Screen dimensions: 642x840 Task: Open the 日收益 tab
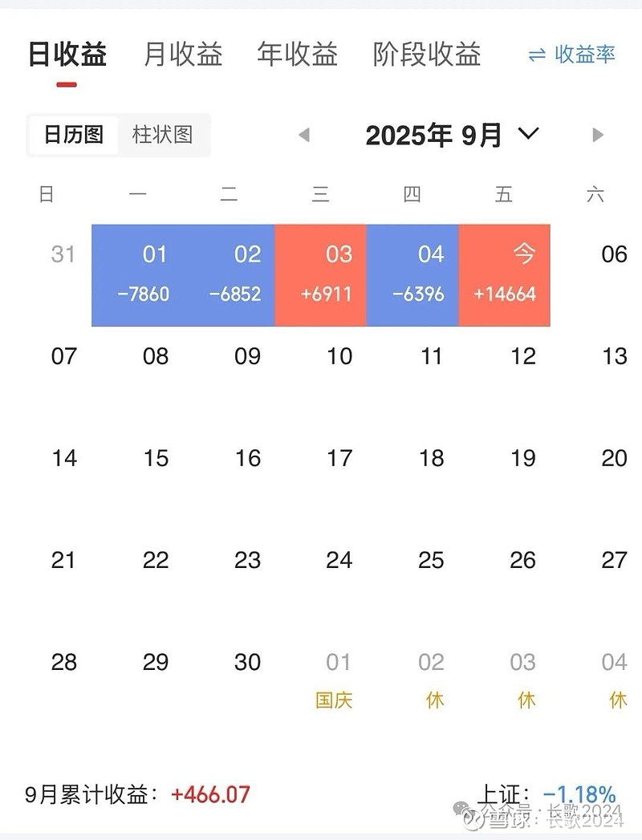click(67, 55)
